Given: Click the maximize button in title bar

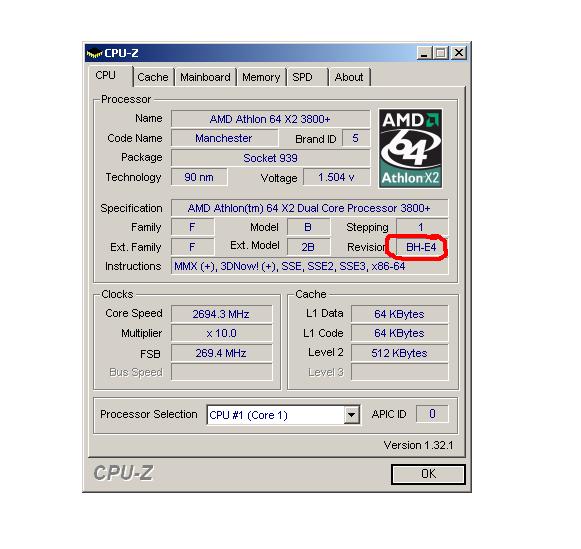Looking at the screenshot, I should coord(441,53).
